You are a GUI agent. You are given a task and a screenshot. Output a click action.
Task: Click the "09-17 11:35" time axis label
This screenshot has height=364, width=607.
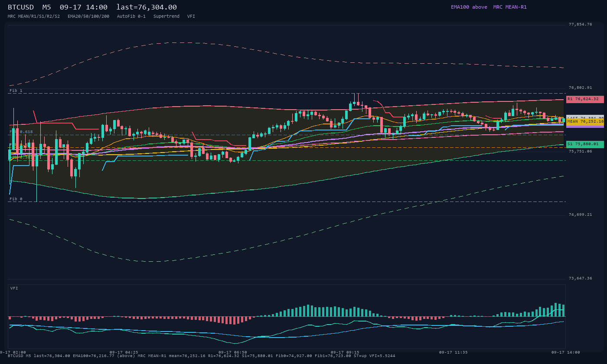pos(454,353)
